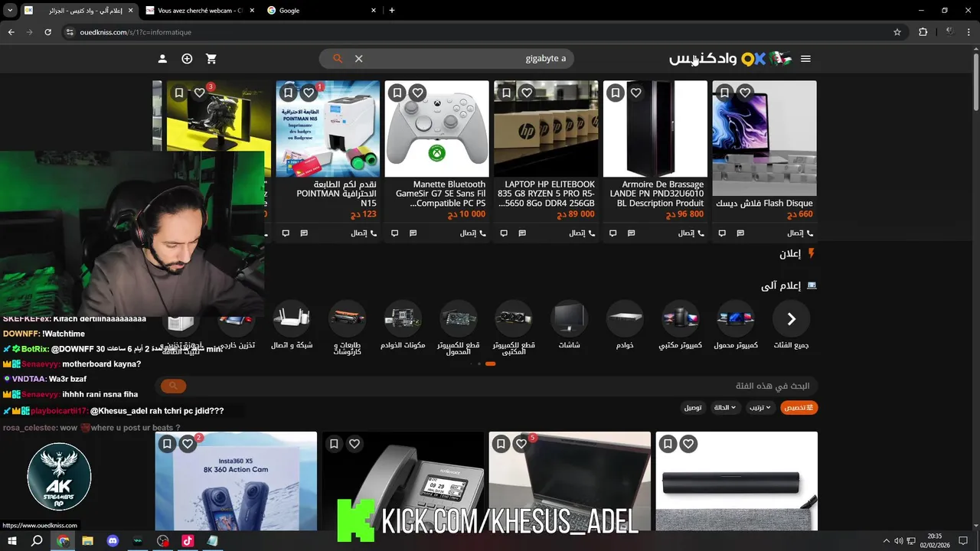Click the orange search magnifier in the header
Viewport: 980px width, 551px height.
(338, 59)
